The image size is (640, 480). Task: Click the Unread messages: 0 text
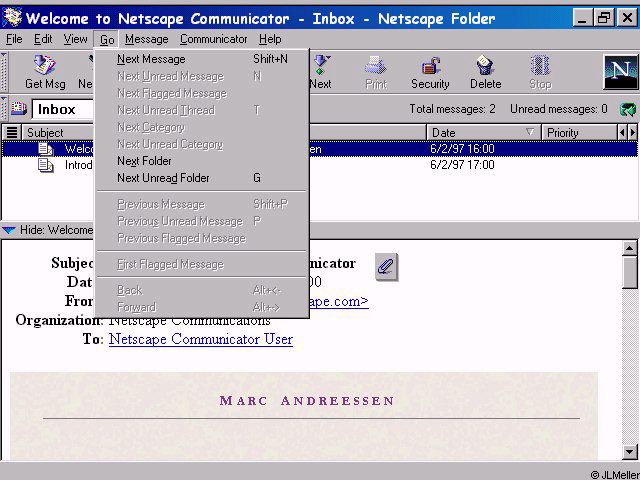click(558, 109)
